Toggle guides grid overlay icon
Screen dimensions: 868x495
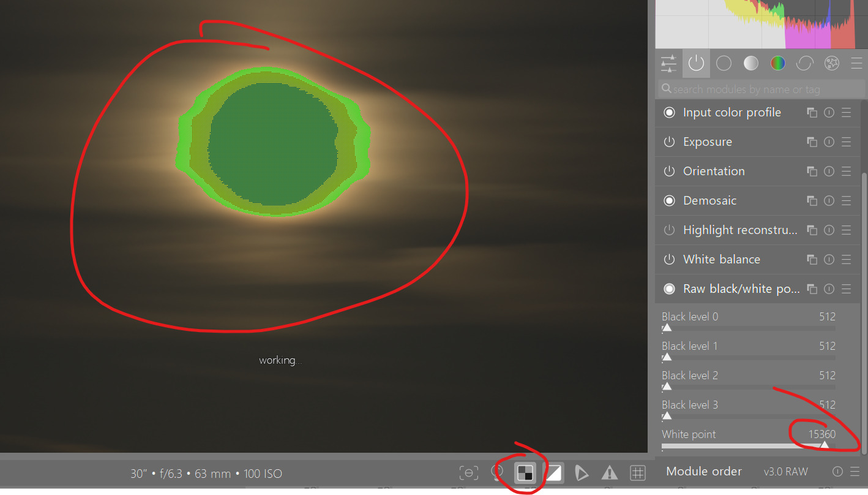638,473
